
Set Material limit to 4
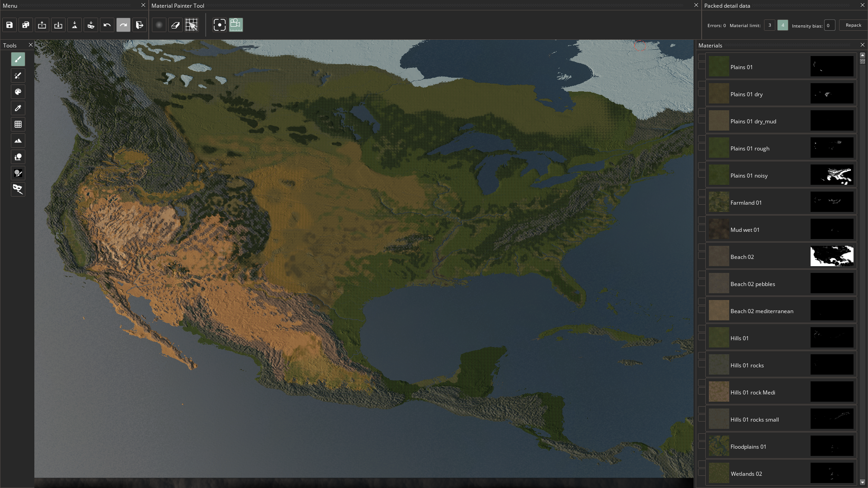click(x=783, y=25)
